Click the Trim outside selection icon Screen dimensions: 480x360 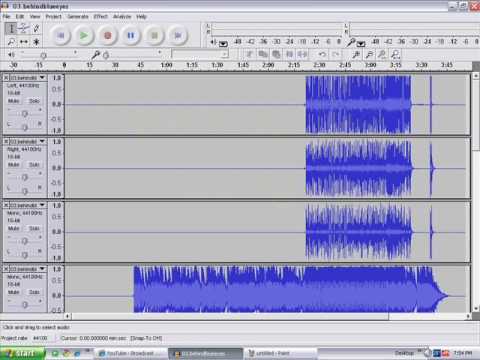(290, 54)
